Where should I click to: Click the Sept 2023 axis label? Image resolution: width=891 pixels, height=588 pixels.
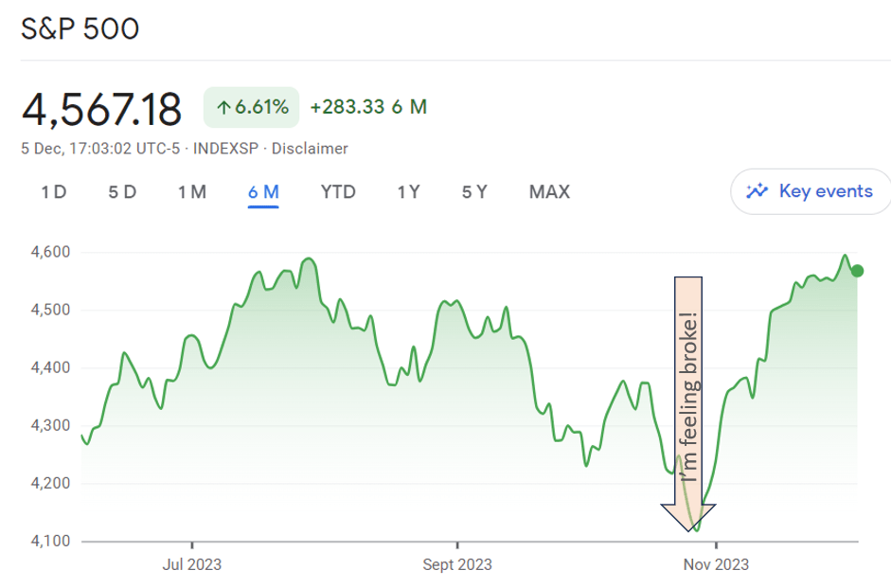(457, 565)
